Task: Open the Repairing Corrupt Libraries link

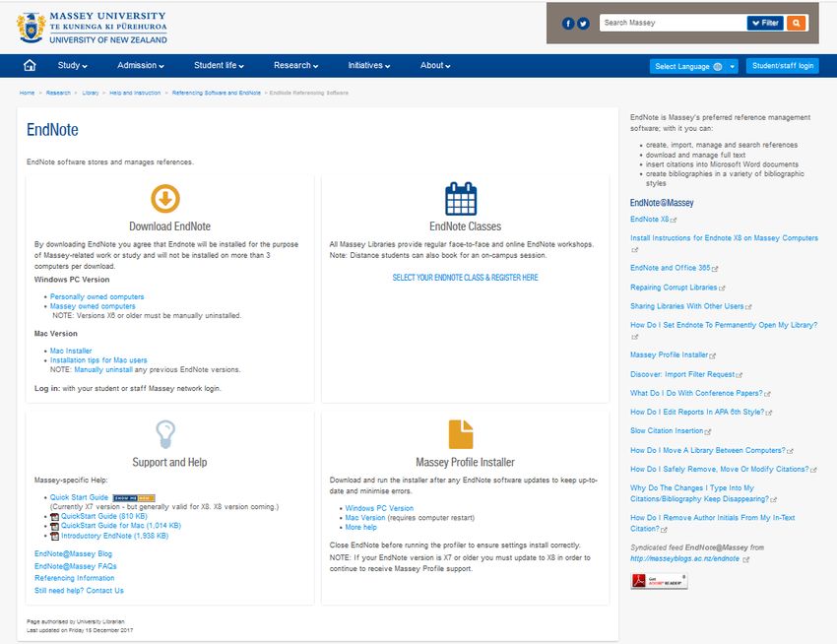Action: 674,288
